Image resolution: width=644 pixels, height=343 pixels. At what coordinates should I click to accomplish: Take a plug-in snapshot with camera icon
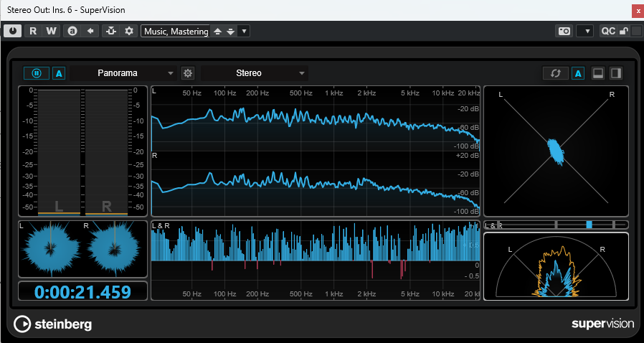[x=564, y=31]
